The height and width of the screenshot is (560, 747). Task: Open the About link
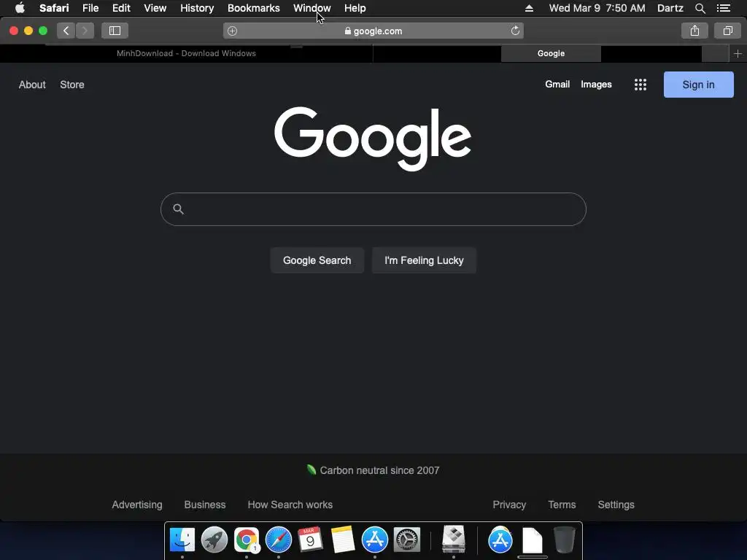coord(32,85)
